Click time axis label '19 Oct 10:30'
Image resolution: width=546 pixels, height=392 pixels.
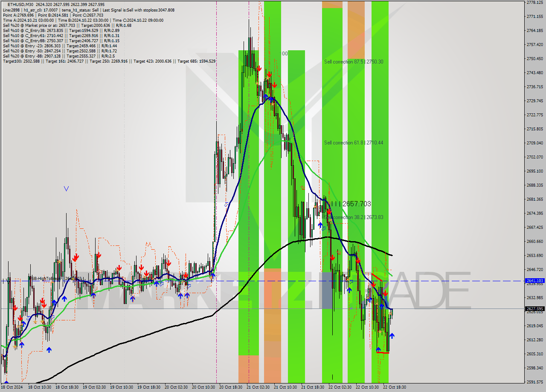122,387
